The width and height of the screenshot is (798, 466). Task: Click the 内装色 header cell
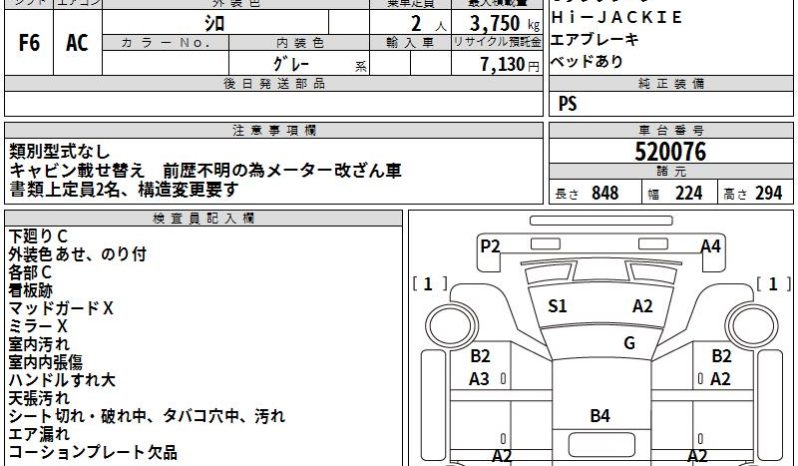(299, 43)
